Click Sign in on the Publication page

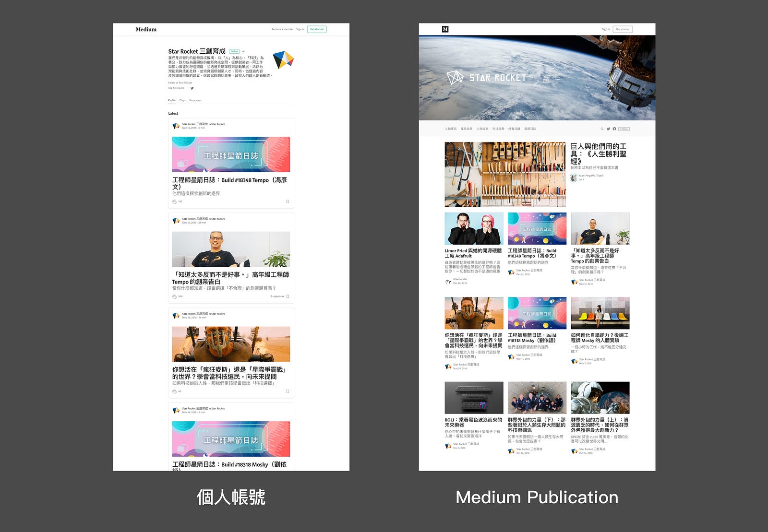606,29
